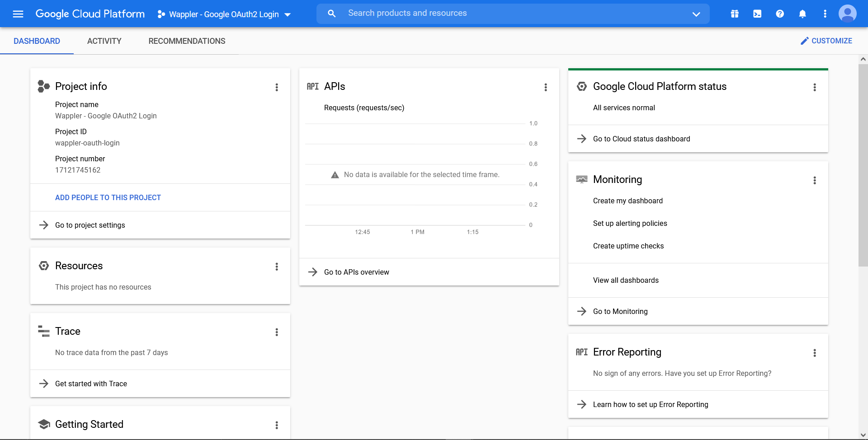Open the APIs card options menu
Viewport: 868px width, 440px height.
[546, 87]
